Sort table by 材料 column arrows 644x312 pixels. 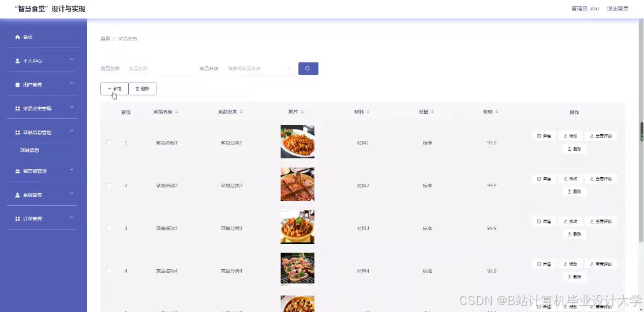click(368, 112)
